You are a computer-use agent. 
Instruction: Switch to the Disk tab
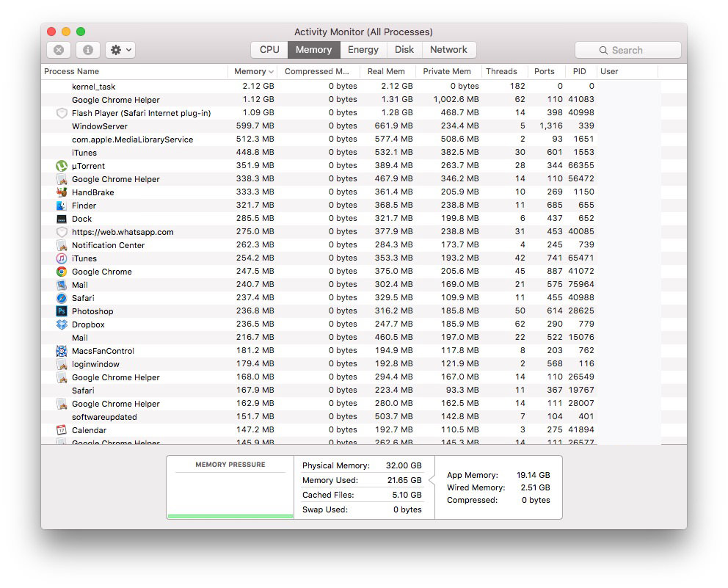tap(404, 50)
